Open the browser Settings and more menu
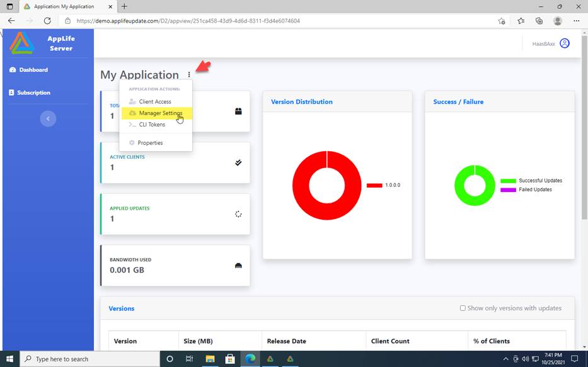The height and width of the screenshot is (367, 588). click(577, 21)
